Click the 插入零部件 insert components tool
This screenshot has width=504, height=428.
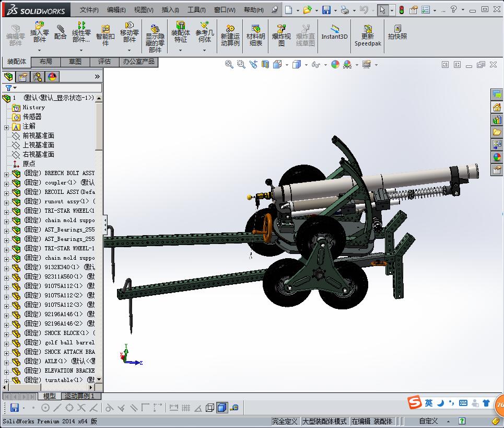click(40, 32)
